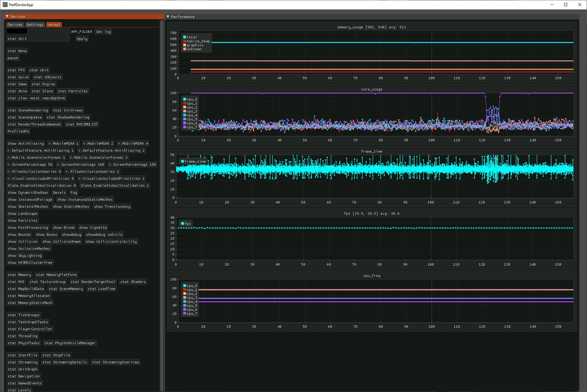Screen dimensions: 587x392
Task: Click the graphics legend color swatch
Action: 185,45
